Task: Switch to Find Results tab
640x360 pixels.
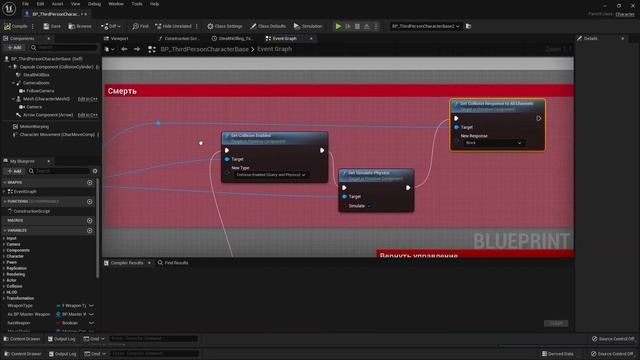Action: (x=173, y=263)
